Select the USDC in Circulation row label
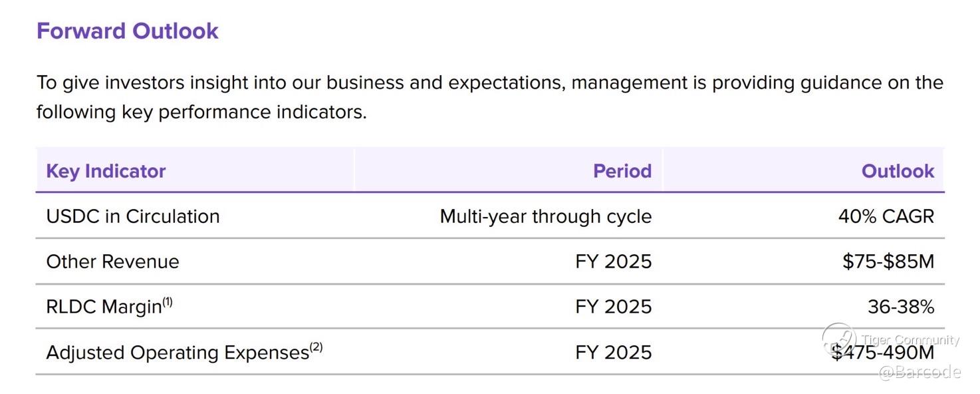Image resolution: width=980 pixels, height=394 pixels. (132, 216)
